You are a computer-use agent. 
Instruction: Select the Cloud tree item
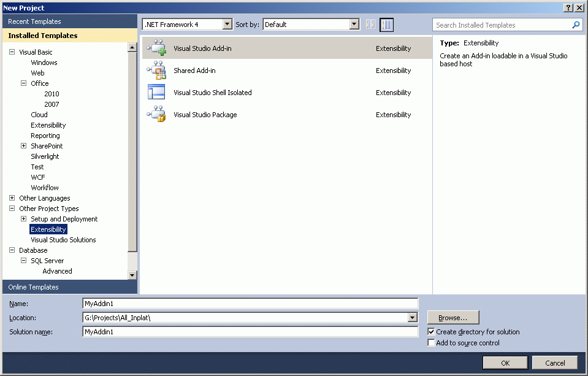(39, 115)
